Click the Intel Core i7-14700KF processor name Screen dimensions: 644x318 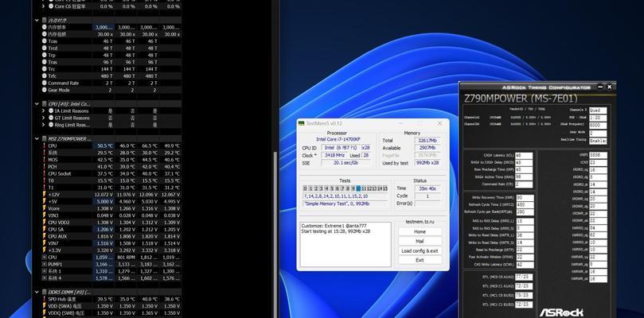tap(337, 139)
